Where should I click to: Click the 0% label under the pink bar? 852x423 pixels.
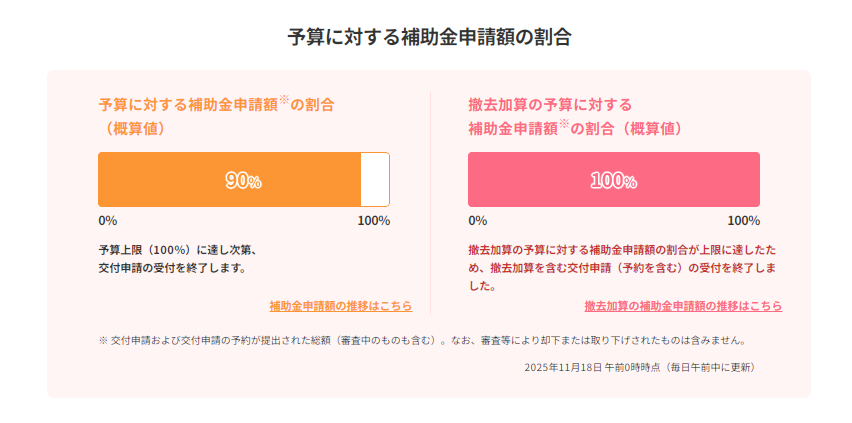(477, 221)
